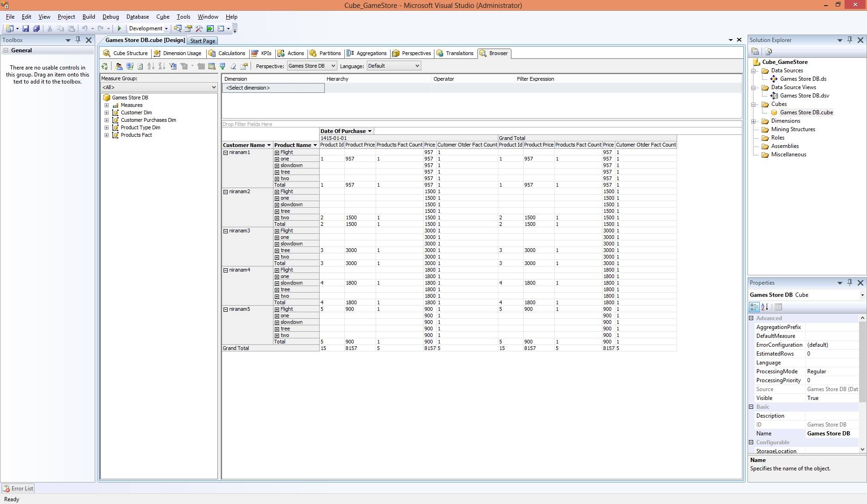Collapse the Advanced properties category
The height and width of the screenshot is (504, 867).
tap(751, 318)
